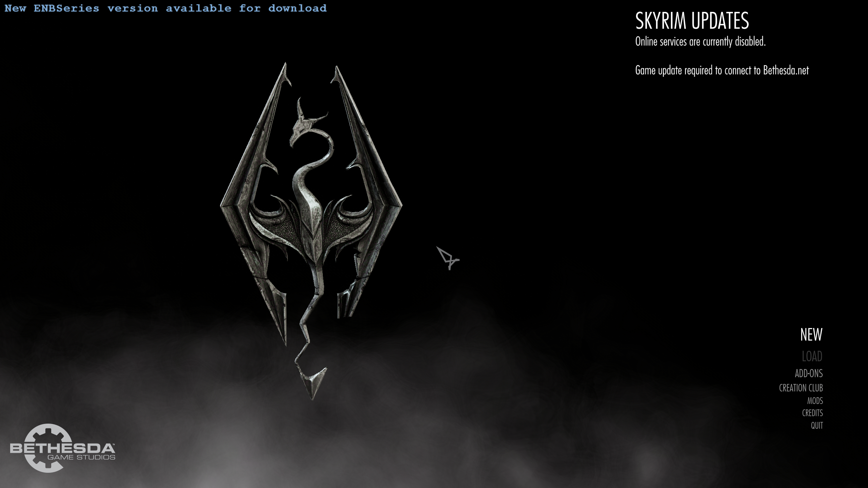The image size is (868, 488).
Task: Select the greyed-out LOAD menu entry
Action: [812, 356]
